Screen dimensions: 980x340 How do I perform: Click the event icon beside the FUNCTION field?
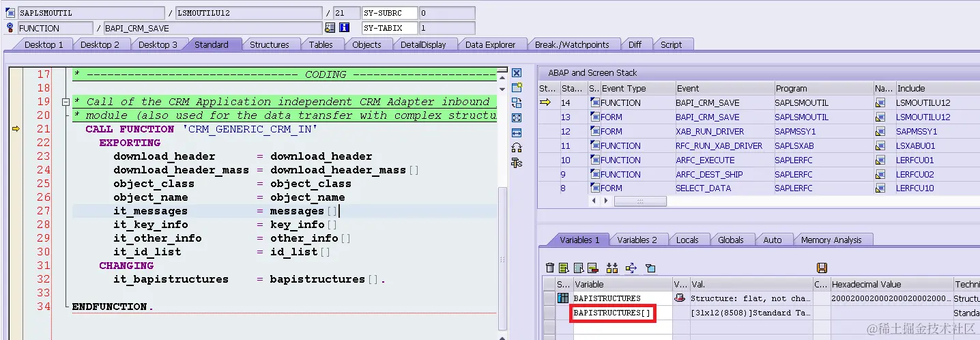click(10, 28)
